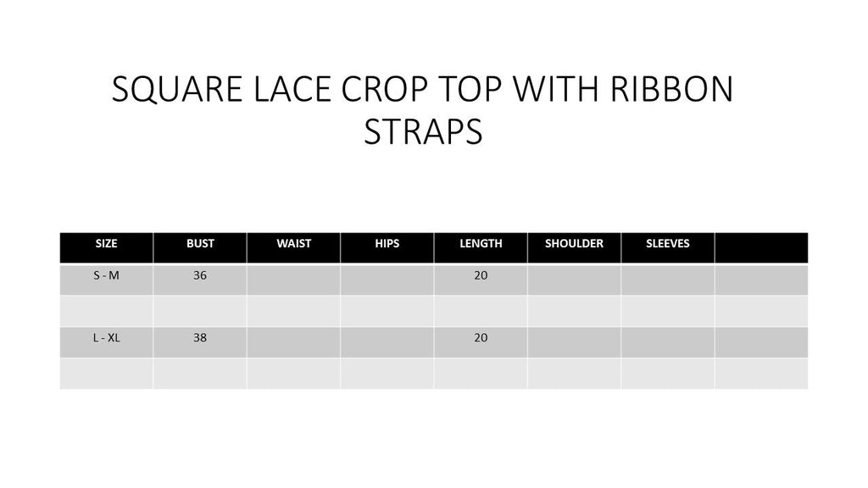
Task: Click the word STRAPS in the title
Action: 424,131
